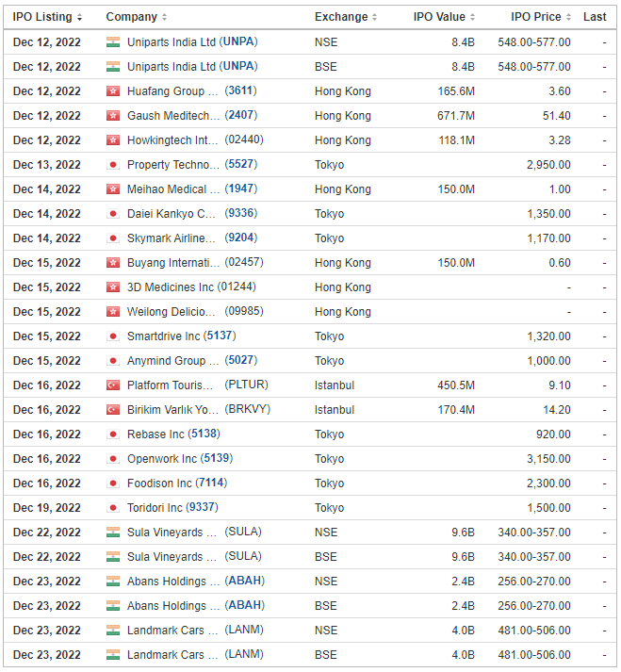The height and width of the screenshot is (672, 621).
Task: Click the 671.7M IPO value cell
Action: pyautogui.click(x=456, y=116)
